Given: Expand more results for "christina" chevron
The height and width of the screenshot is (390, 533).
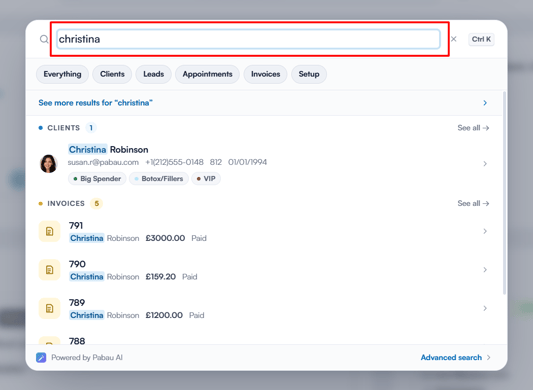Looking at the screenshot, I should click(485, 103).
